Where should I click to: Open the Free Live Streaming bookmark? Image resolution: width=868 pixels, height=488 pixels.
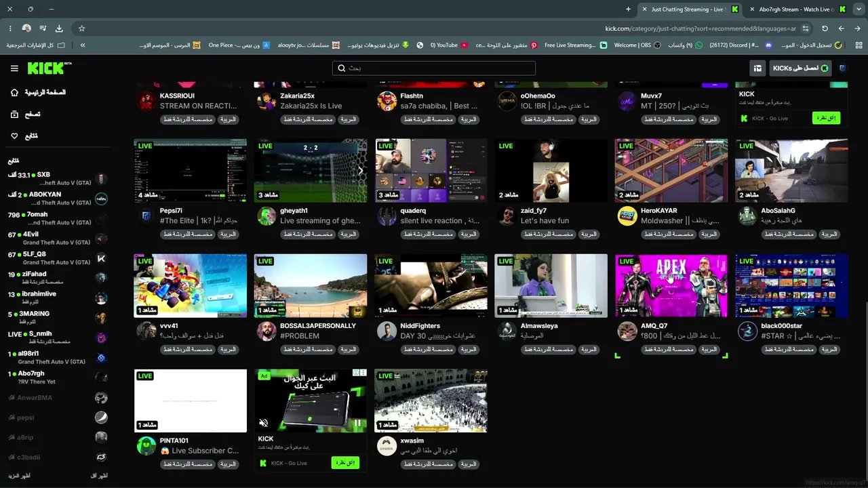575,45
